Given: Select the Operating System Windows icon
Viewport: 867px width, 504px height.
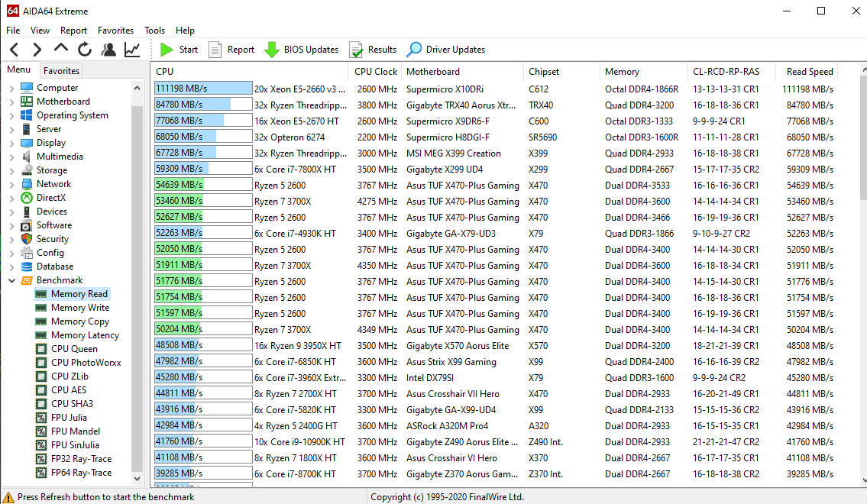Looking at the screenshot, I should pos(27,115).
